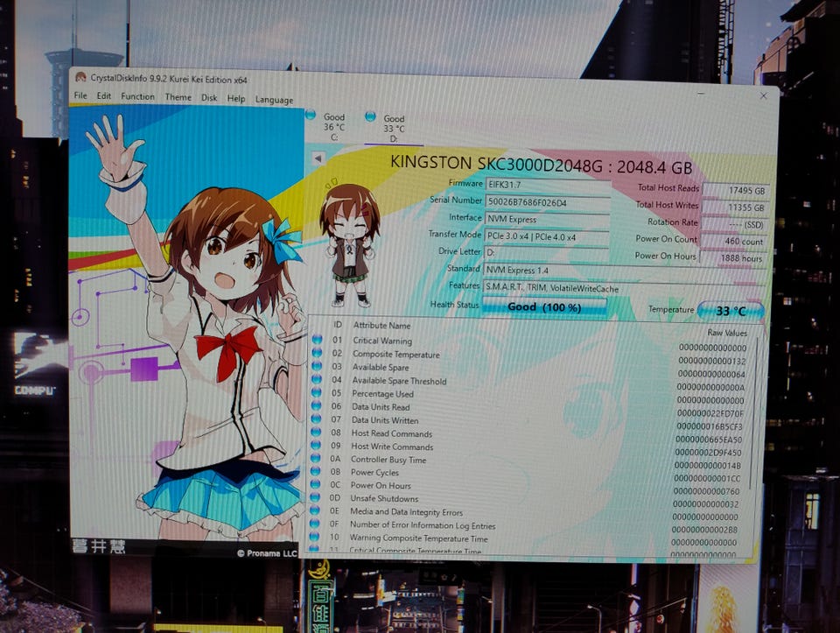The image size is (840, 633).
Task: Click the Good (100 %) health status button
Action: point(544,307)
